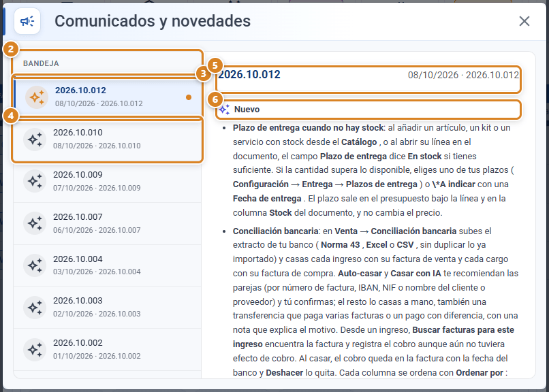Screen dimensions: 549x392
Task: Click date 06/10/2026 · 2026.10.007 in list
Action: coord(97,230)
